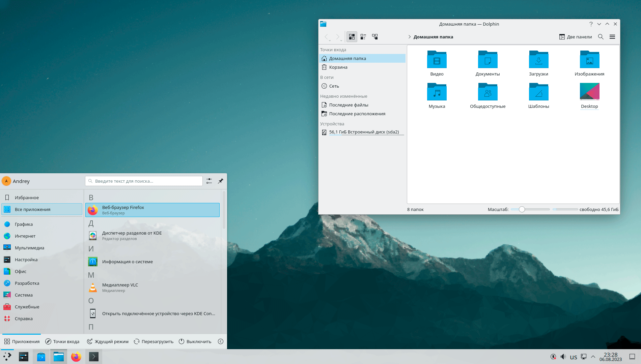The image size is (641, 364).
Task: Expand the breadcrumb chevron before Домашняя папка
Action: pos(410,37)
